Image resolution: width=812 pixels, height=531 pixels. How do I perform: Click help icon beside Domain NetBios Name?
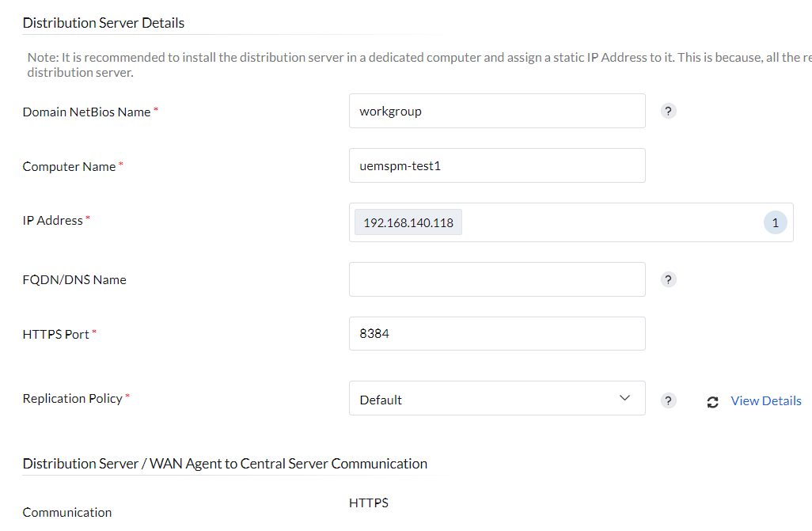point(669,112)
